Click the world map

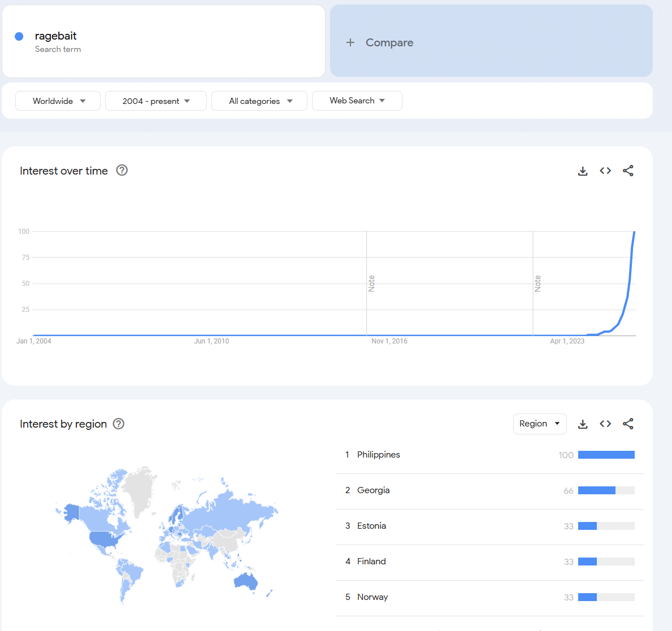[167, 534]
